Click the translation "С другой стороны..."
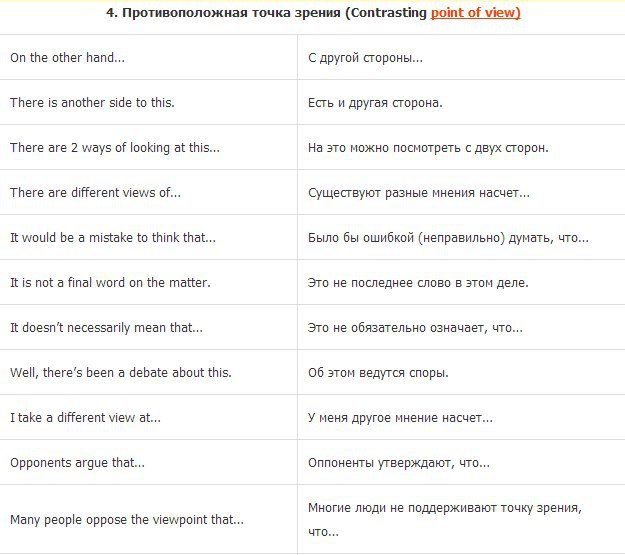The image size is (625, 555). pos(365,58)
